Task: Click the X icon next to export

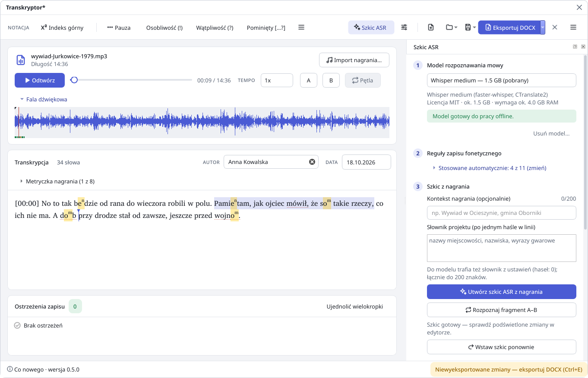Action: click(555, 27)
